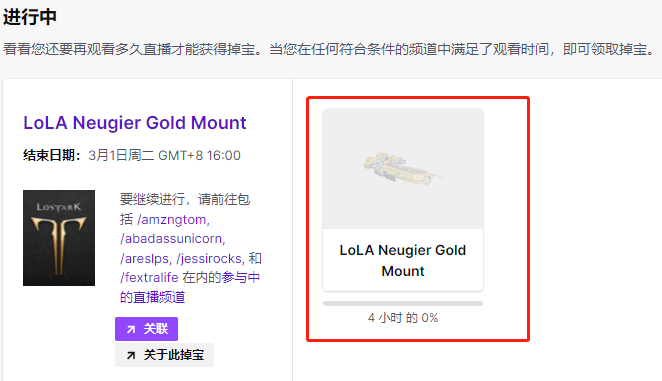Select the gold mount reward image

(x=403, y=169)
